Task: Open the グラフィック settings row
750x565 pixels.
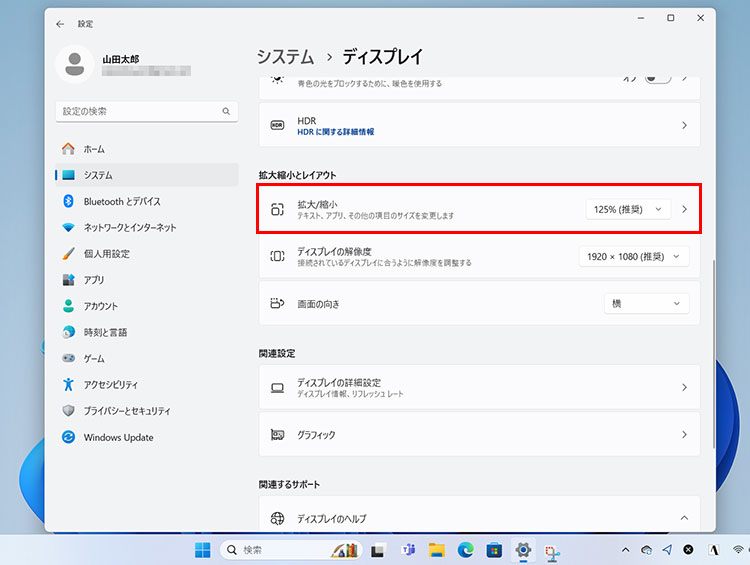Action: (479, 435)
